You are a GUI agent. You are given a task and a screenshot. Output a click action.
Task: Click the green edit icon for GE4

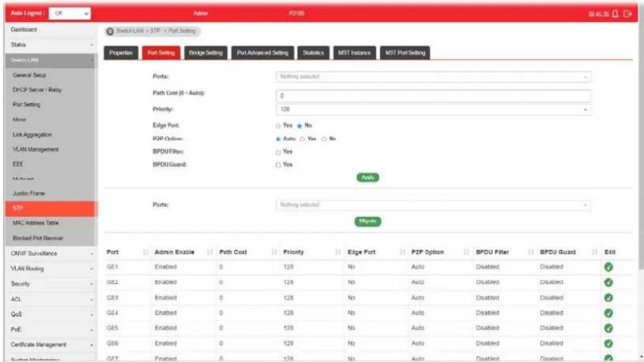[x=609, y=313]
